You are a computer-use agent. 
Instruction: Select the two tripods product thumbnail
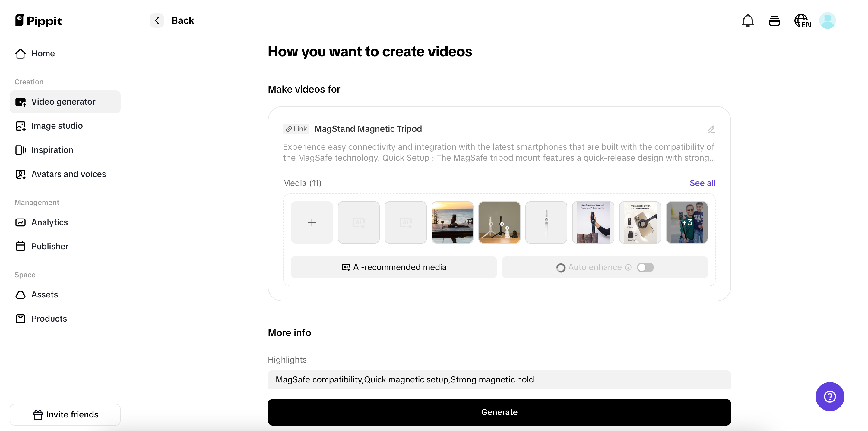(x=499, y=222)
